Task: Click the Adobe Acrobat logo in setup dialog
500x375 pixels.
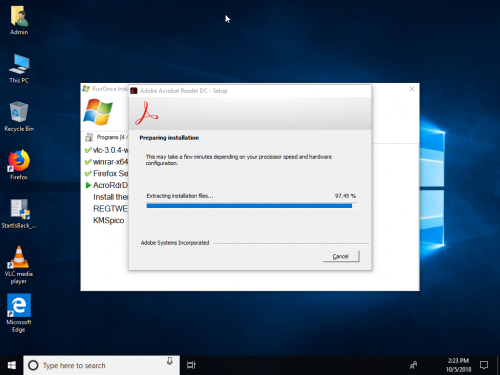Action: click(146, 114)
